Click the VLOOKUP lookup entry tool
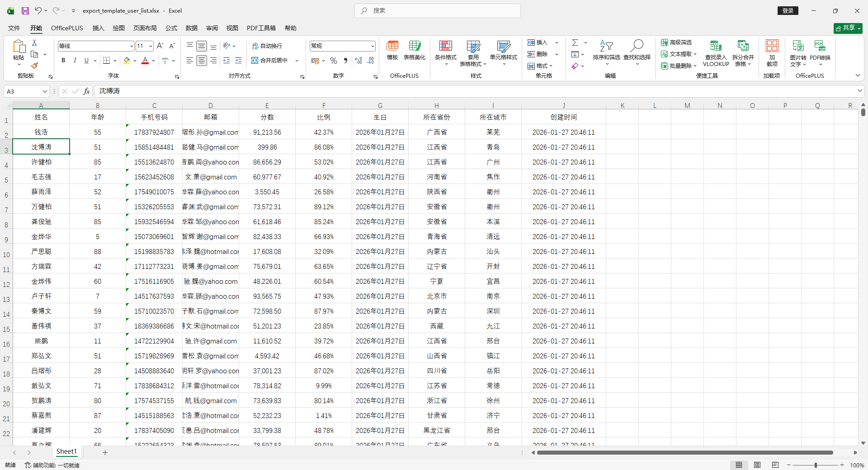Viewport: 868px width, 470px height. click(716, 53)
